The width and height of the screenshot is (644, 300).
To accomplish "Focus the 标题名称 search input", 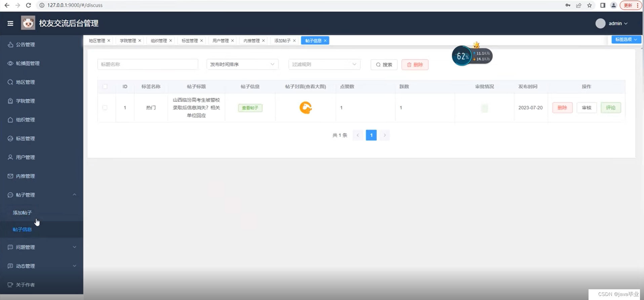I will (148, 64).
